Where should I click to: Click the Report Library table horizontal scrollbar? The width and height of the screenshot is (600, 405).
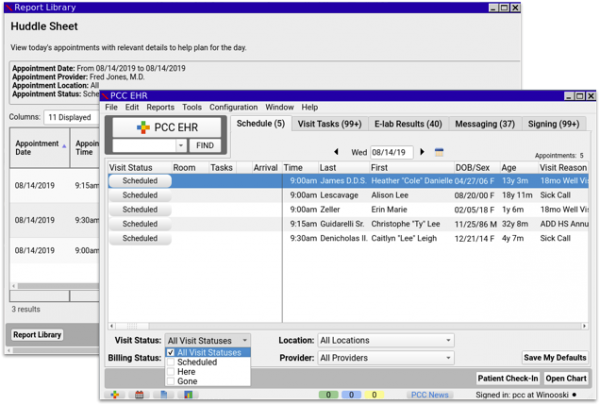tap(55, 286)
